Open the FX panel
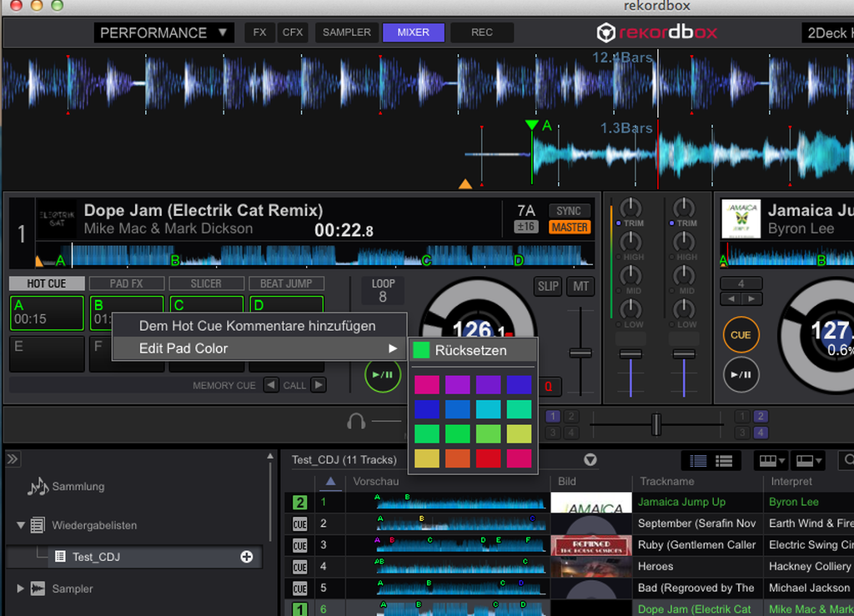The width and height of the screenshot is (854, 616). click(x=259, y=33)
